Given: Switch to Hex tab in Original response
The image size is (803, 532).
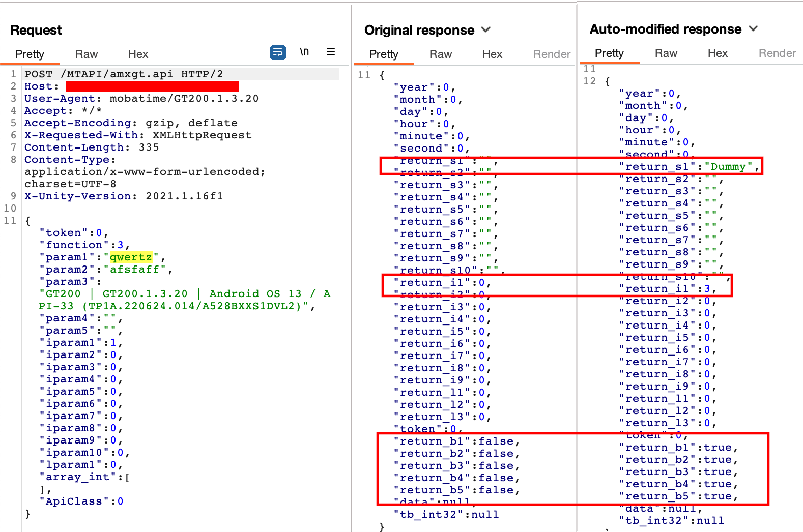Looking at the screenshot, I should pos(492,54).
